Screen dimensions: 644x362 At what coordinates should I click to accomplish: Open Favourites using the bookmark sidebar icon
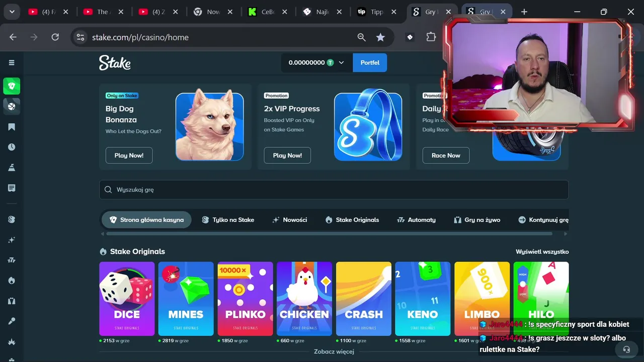[12, 127]
